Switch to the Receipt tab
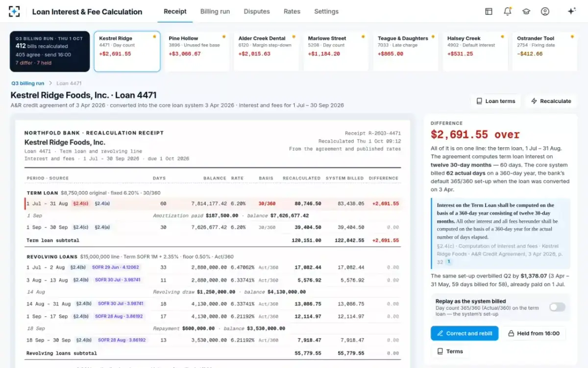Screen dimensions: 588x368 175,11
